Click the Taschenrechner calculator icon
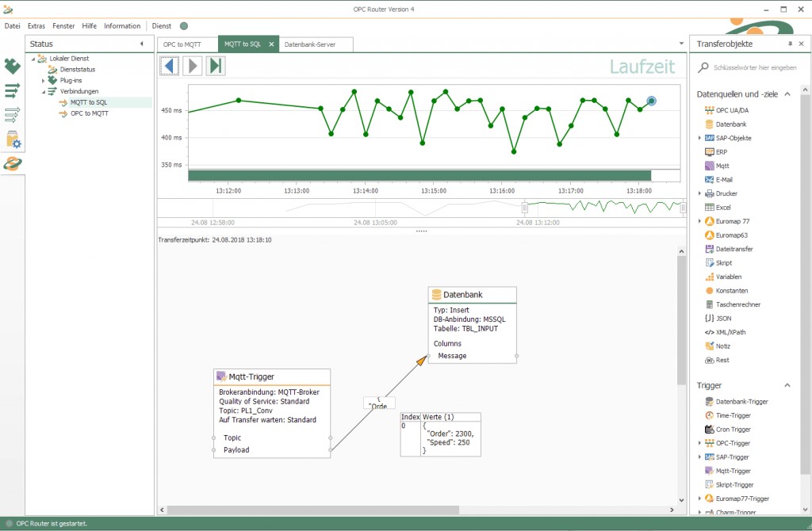 (710, 304)
